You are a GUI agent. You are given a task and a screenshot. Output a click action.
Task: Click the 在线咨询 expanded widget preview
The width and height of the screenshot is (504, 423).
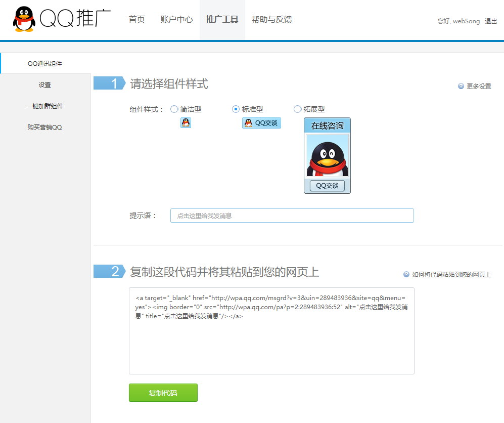327,155
